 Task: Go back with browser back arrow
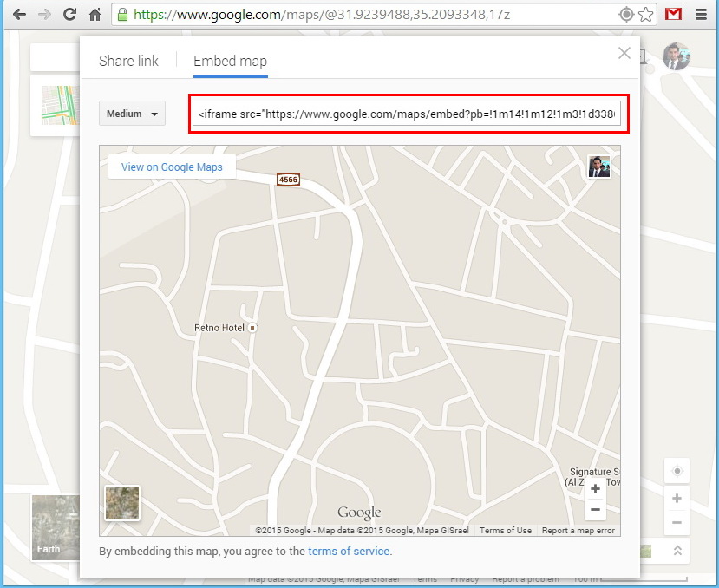(19, 15)
